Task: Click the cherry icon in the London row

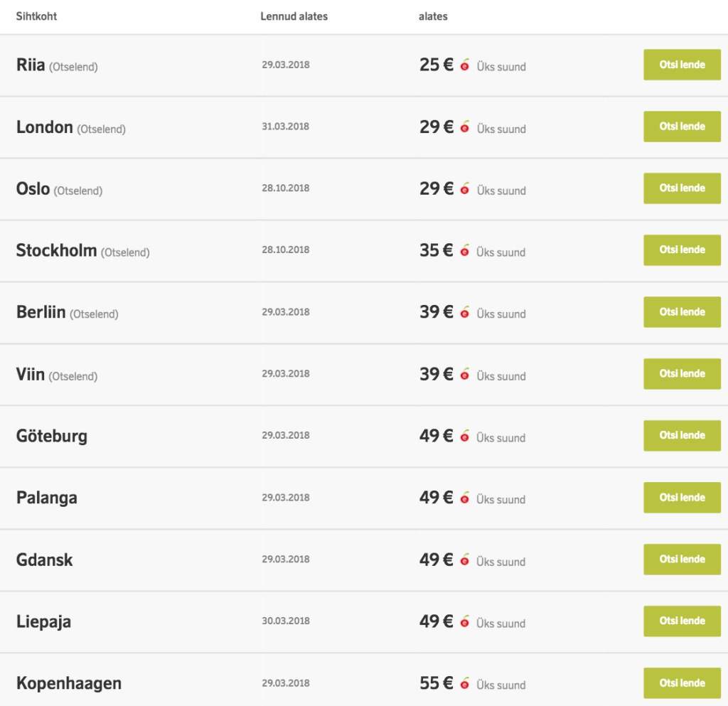Action: point(465,127)
